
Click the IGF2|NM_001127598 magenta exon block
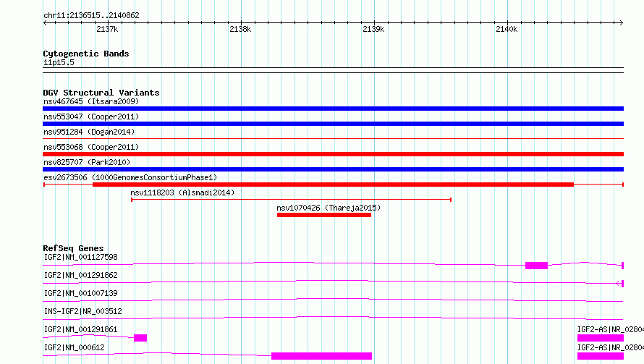click(536, 266)
